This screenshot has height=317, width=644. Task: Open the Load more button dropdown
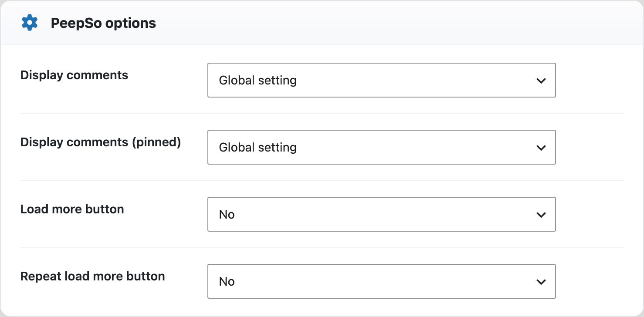(382, 214)
